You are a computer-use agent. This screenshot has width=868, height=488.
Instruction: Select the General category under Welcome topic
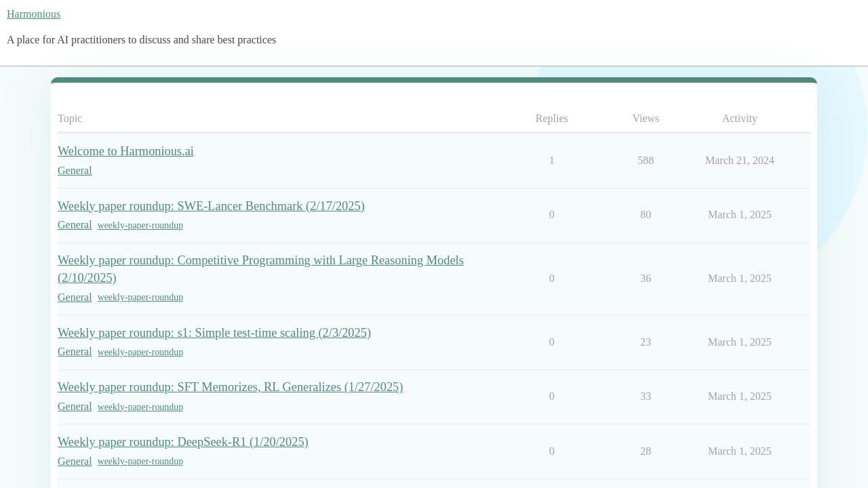pyautogui.click(x=75, y=169)
